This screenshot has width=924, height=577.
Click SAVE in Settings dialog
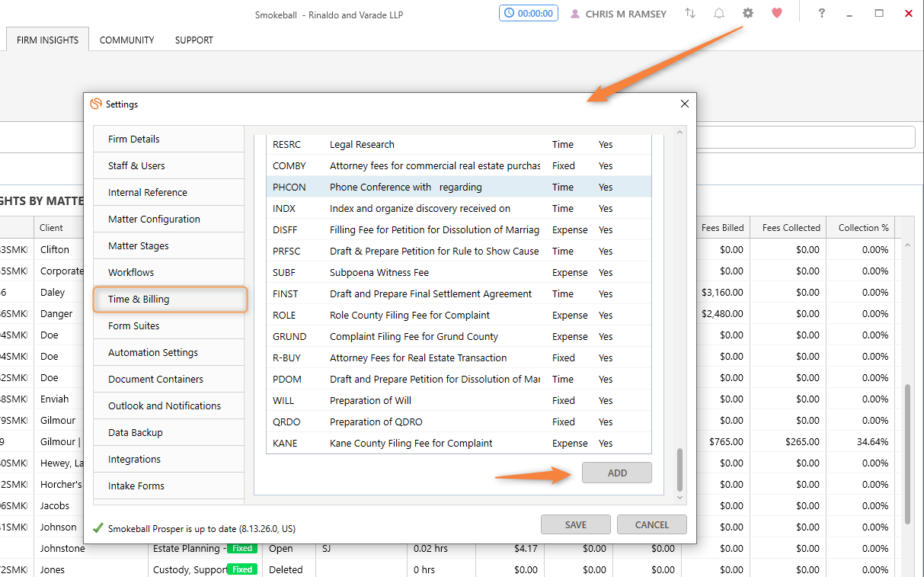576,524
